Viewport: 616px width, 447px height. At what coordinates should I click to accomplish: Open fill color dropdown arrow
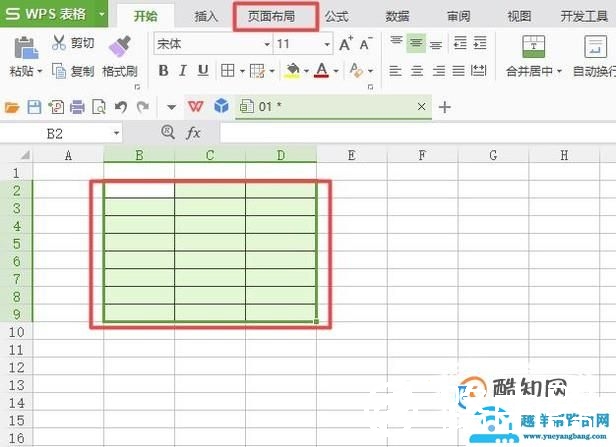click(x=306, y=71)
